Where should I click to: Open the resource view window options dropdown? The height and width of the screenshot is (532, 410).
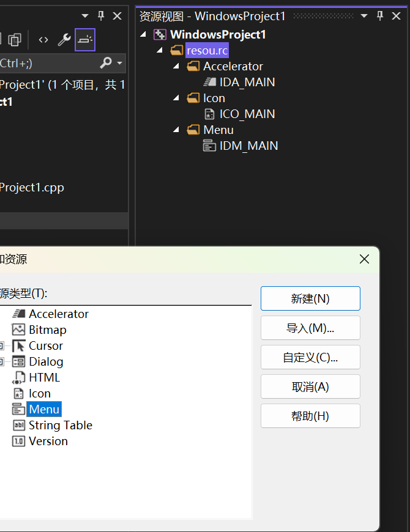click(364, 16)
